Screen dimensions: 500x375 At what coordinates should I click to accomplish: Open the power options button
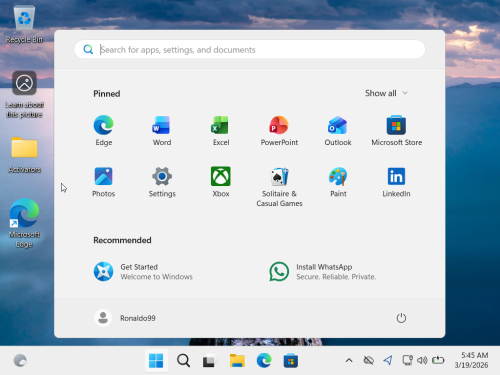coord(401,318)
